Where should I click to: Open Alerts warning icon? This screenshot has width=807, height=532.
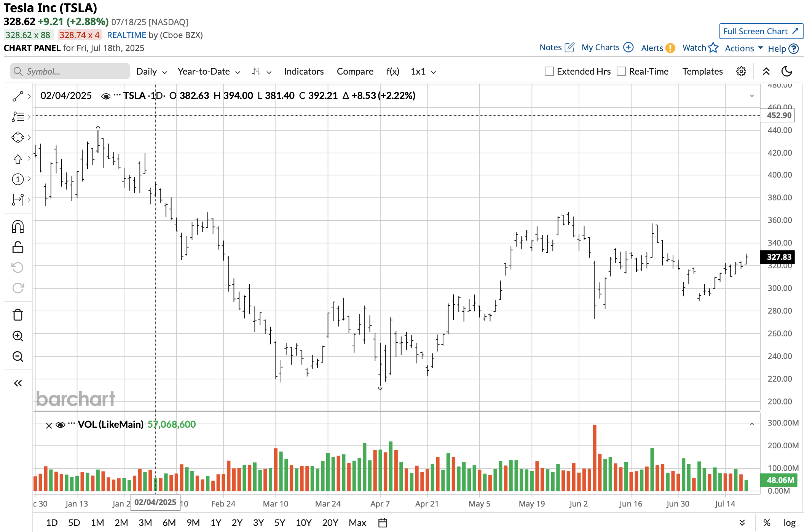[x=670, y=48]
